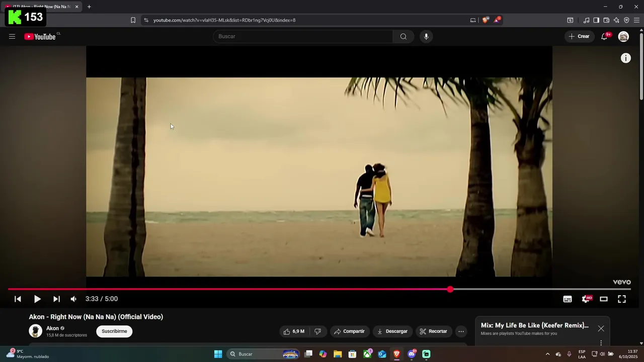Open player settings gear

[586, 299]
